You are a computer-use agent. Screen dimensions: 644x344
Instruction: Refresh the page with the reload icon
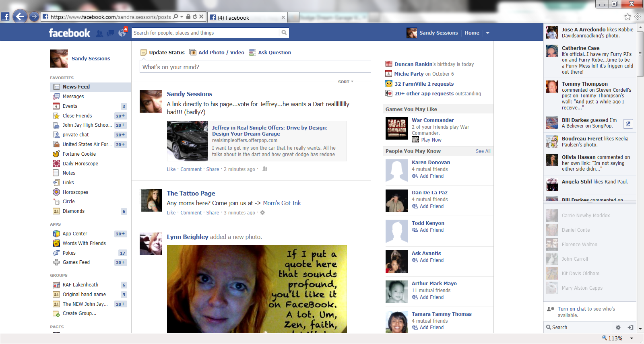point(195,17)
